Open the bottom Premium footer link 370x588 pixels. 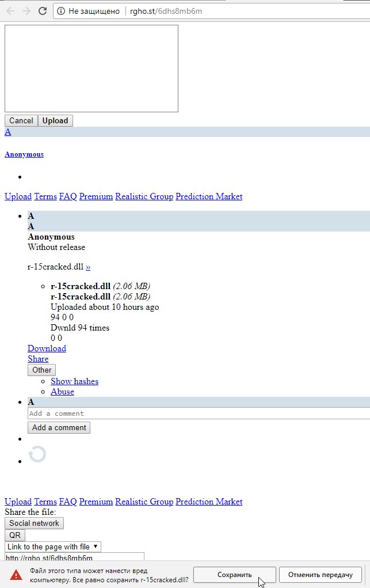(96, 502)
